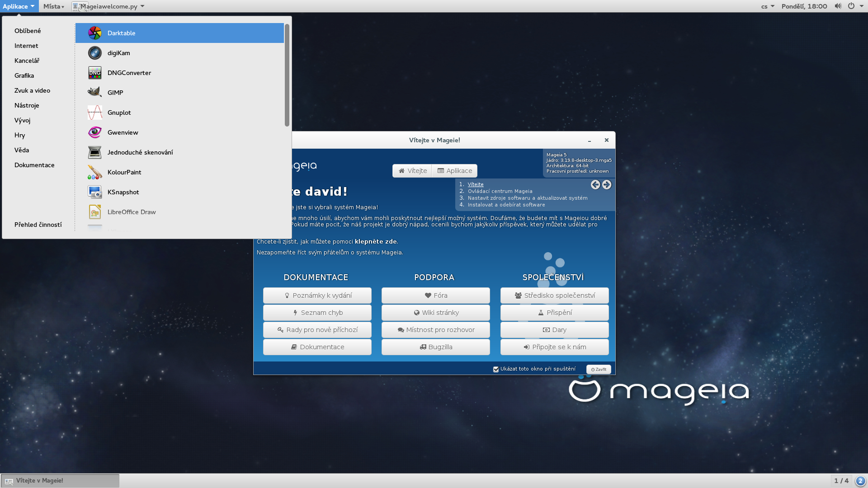Viewport: 868px width, 488px height.
Task: Open the Fóra support button
Action: tap(436, 296)
